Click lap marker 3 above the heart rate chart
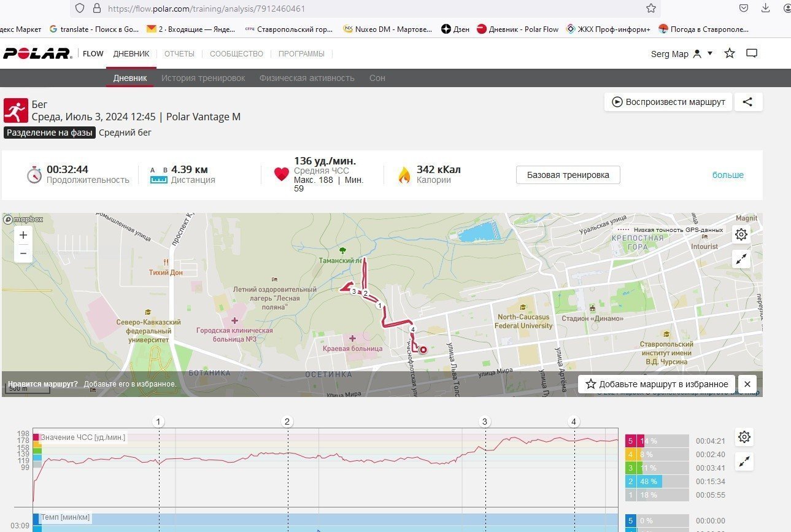This screenshot has width=791, height=532. pos(485,422)
